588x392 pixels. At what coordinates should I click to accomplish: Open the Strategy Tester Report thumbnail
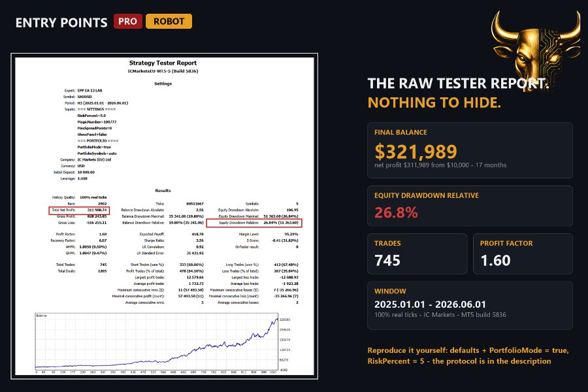[x=164, y=216]
